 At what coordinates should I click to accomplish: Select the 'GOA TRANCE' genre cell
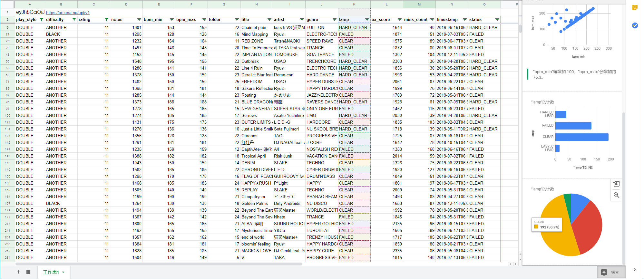coord(321,54)
